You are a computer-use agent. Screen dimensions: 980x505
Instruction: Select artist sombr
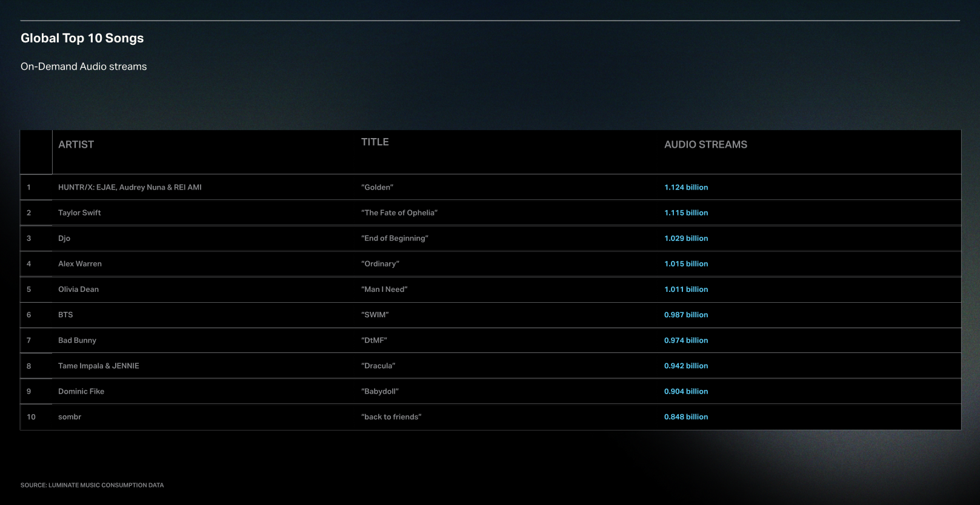tap(70, 417)
